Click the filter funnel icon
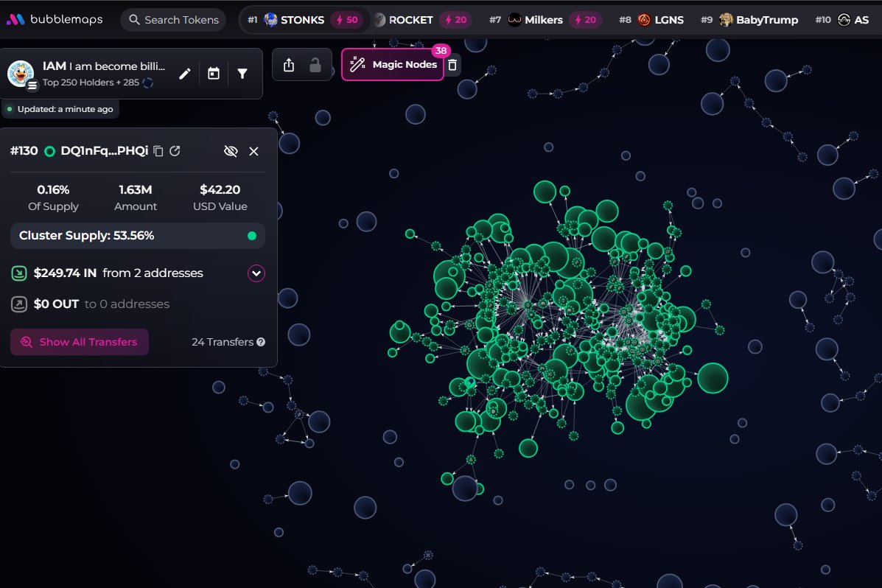 (242, 73)
